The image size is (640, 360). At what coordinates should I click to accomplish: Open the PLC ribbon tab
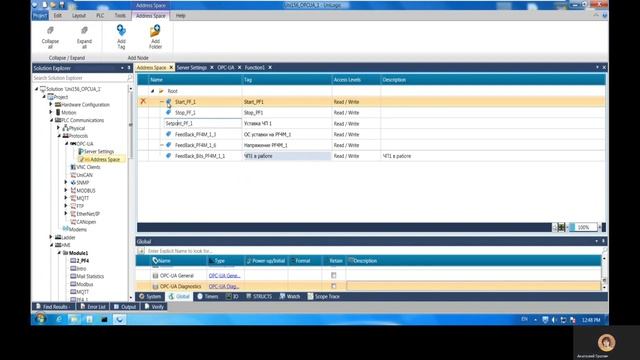click(x=100, y=16)
